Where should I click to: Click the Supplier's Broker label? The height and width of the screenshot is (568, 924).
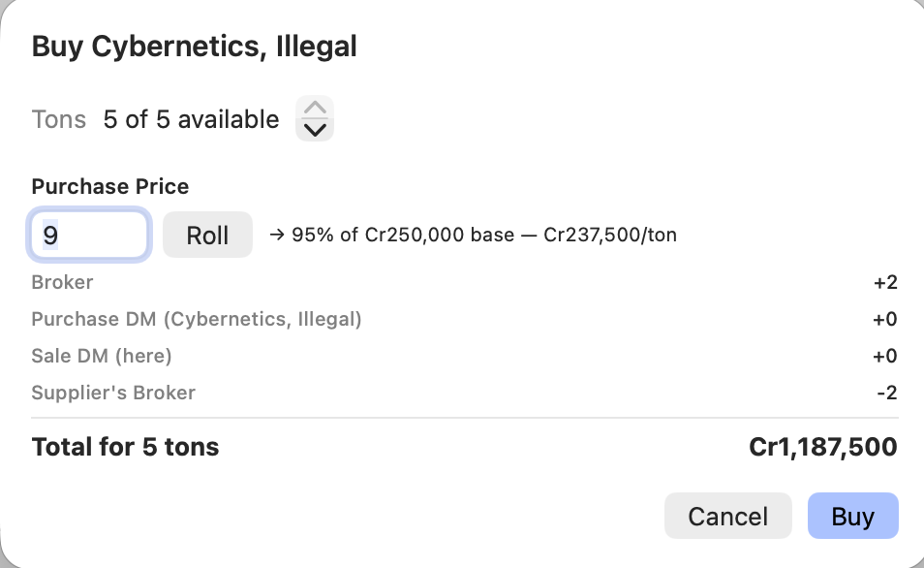[x=113, y=393]
